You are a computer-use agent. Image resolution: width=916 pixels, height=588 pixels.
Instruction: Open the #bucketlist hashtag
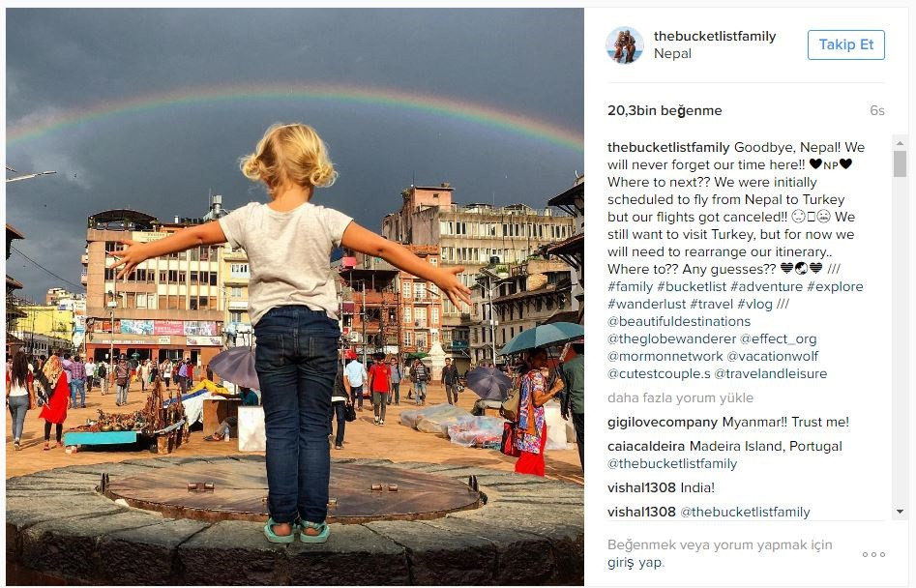(x=692, y=286)
